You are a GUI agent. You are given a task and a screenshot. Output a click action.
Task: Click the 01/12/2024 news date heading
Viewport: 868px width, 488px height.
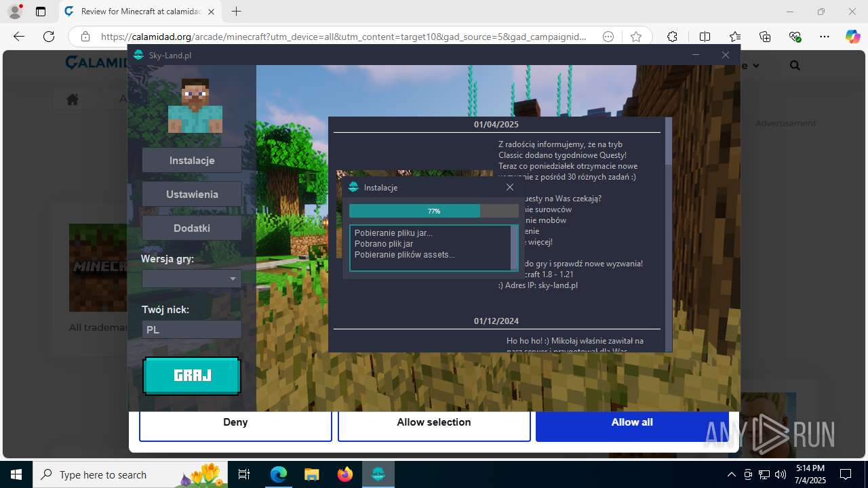[496, 321]
